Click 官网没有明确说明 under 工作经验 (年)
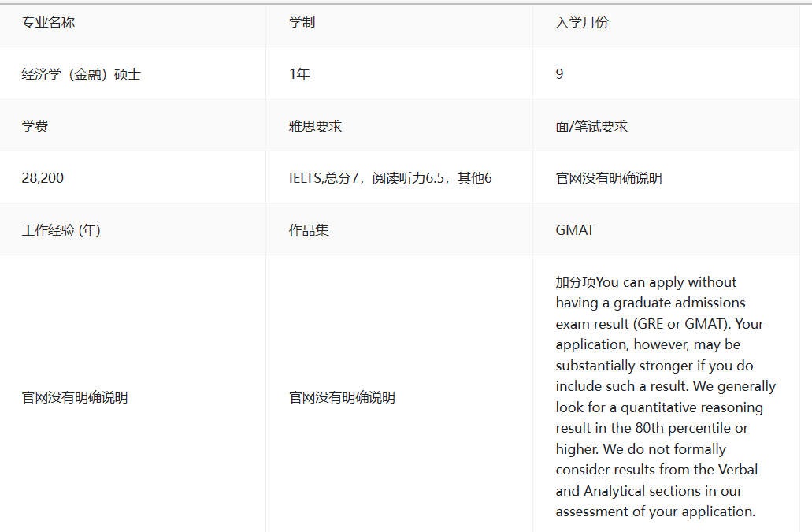Screen dimensions: 812x532 pos(74,397)
